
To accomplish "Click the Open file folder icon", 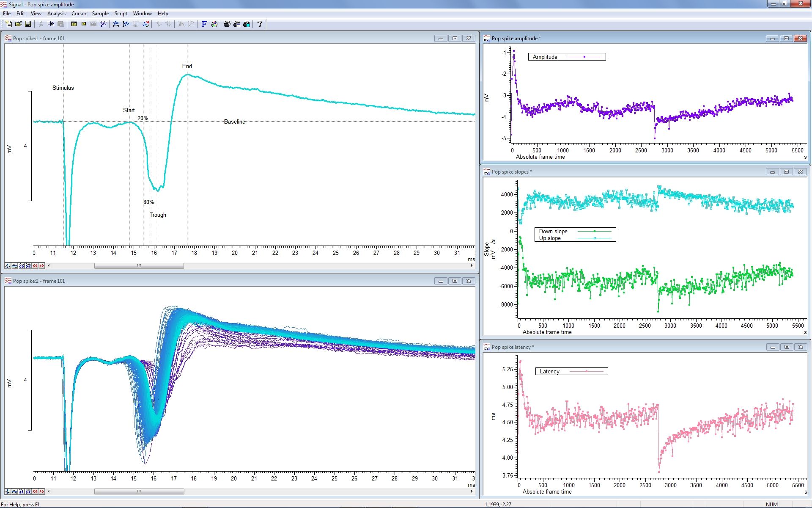I will 18,24.
